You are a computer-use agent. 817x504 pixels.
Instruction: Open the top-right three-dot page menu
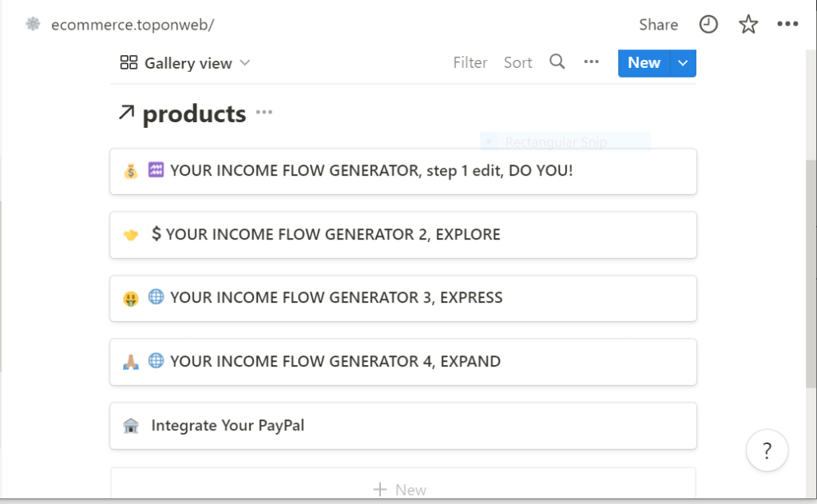787,25
